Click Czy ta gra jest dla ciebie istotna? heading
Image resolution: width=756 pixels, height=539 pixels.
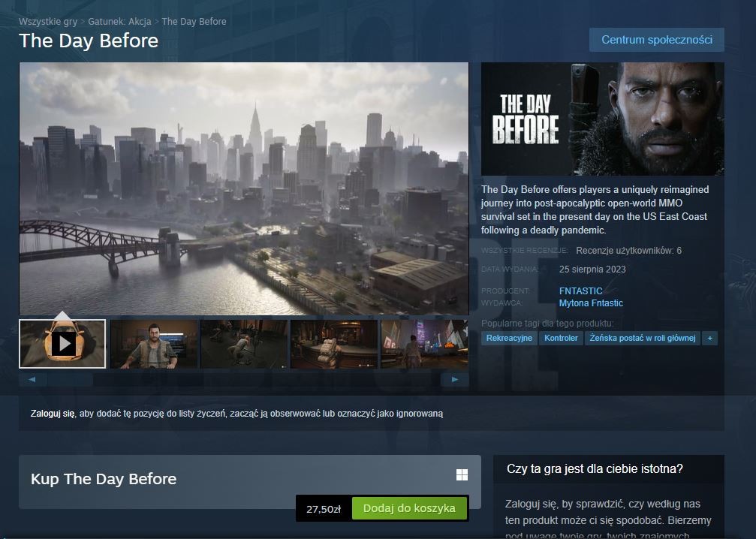pos(595,468)
